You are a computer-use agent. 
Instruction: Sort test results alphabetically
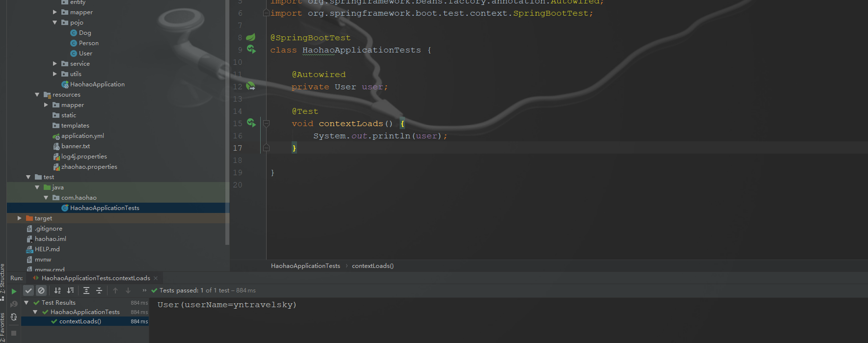tap(57, 290)
